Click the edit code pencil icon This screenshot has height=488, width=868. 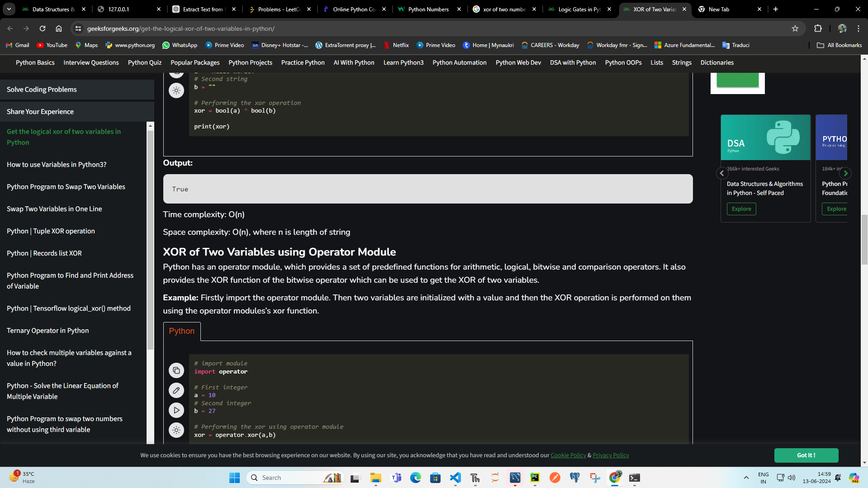(x=176, y=390)
